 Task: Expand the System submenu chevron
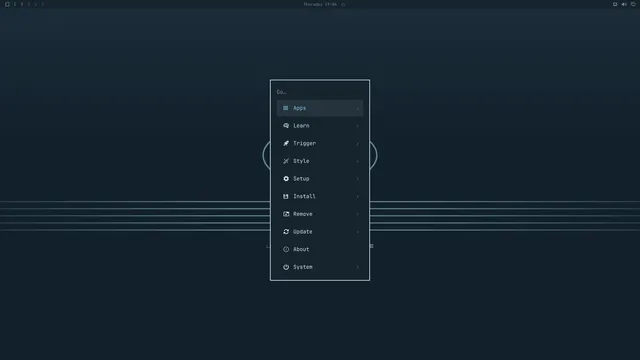point(358,267)
